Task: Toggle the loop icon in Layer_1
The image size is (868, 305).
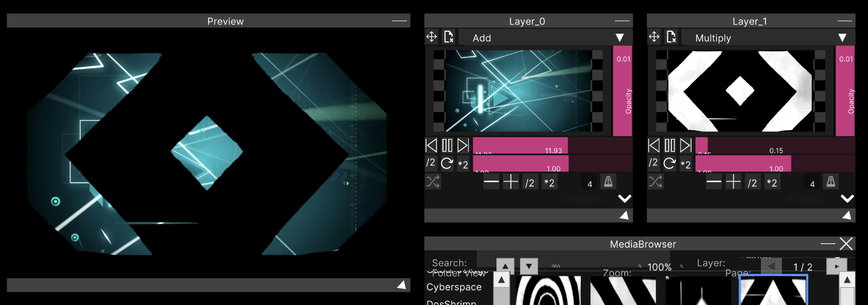Action: coord(670,163)
